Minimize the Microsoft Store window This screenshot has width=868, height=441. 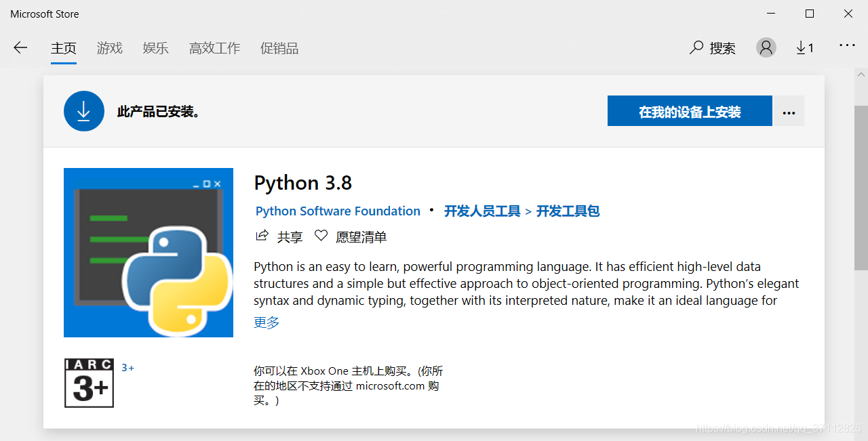coord(770,14)
